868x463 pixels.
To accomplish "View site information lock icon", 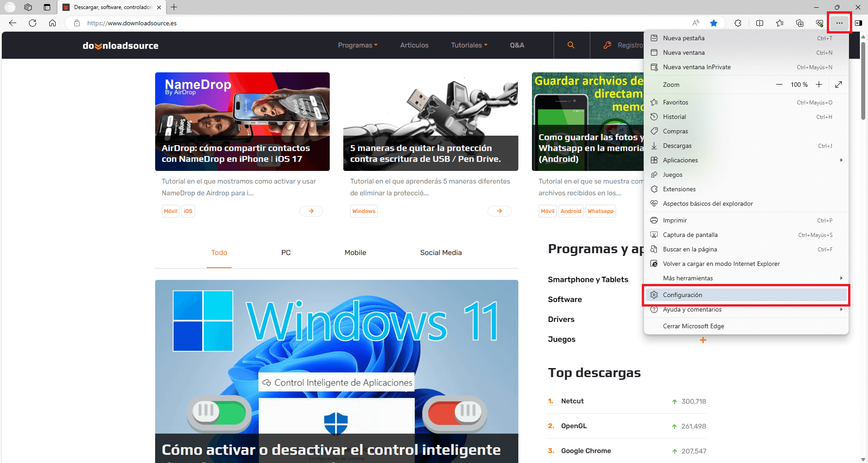I will [x=77, y=23].
